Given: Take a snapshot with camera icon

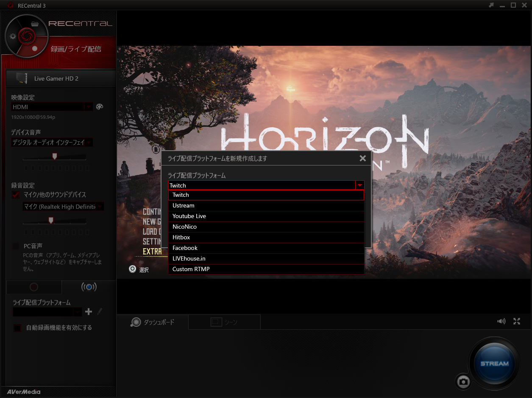Looking at the screenshot, I should pyautogui.click(x=463, y=382).
